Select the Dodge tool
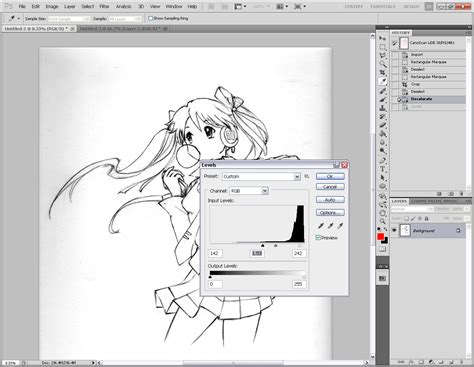The width and height of the screenshot is (474, 367). point(383,151)
